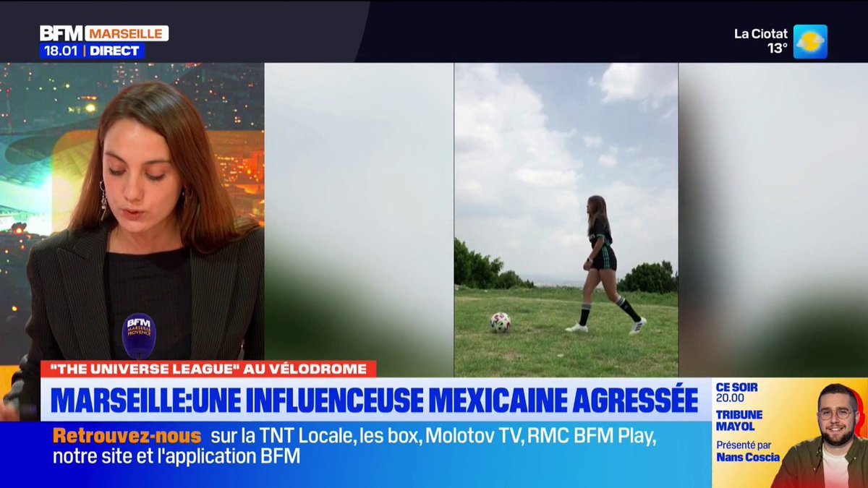
Task: Click the BFM logo in the top-left
Action: click(61, 33)
